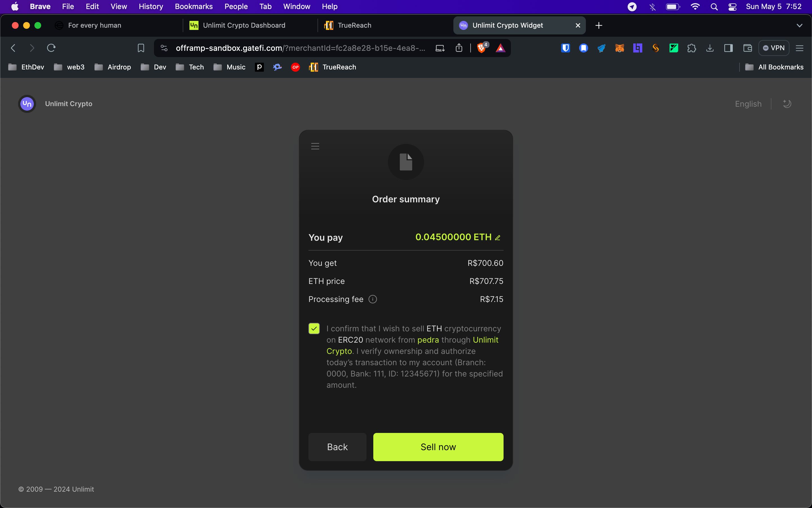Open the install app icon in address bar
The height and width of the screenshot is (508, 812).
point(440,48)
